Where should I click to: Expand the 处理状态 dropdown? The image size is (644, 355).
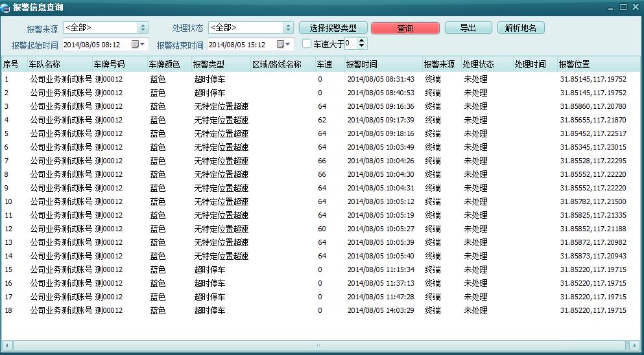[x=288, y=28]
